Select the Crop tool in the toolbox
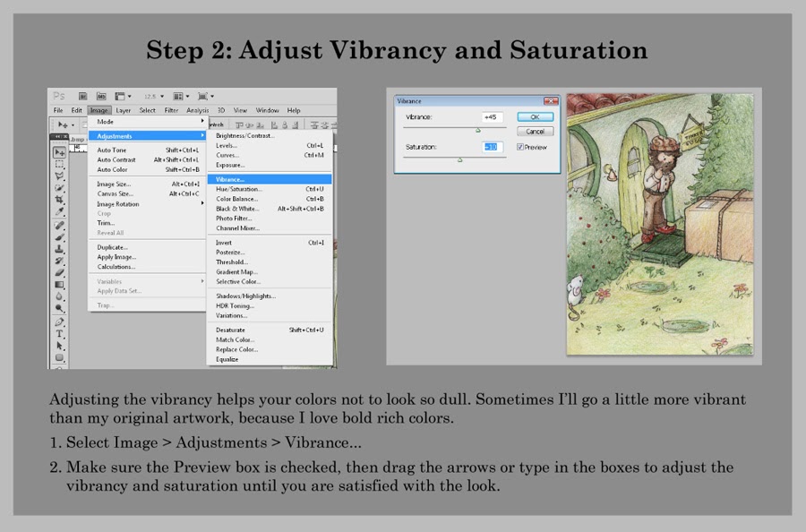The height and width of the screenshot is (532, 806). point(60,200)
